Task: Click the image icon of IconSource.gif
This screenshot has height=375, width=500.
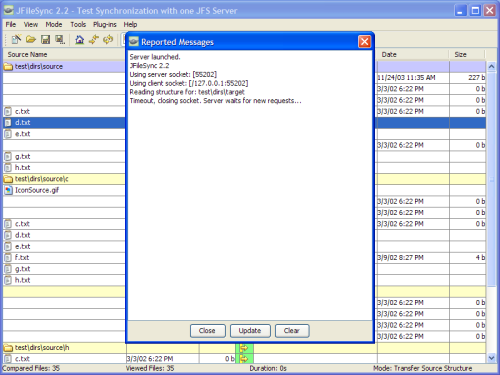Action: click(8, 190)
